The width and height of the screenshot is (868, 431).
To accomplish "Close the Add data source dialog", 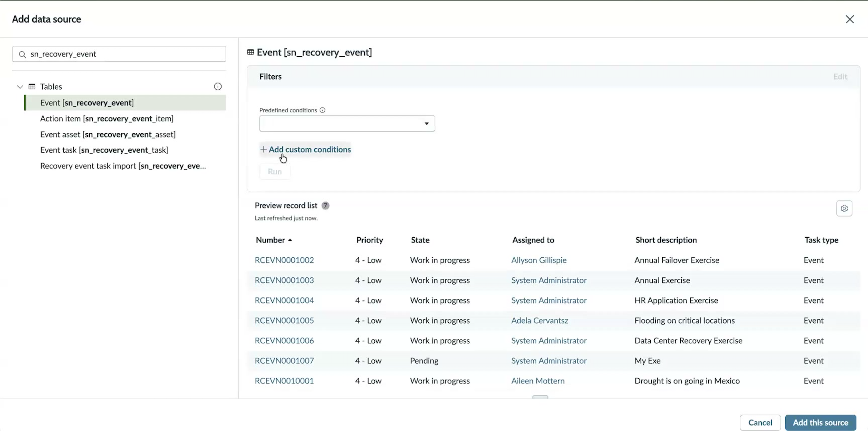I will (x=850, y=19).
